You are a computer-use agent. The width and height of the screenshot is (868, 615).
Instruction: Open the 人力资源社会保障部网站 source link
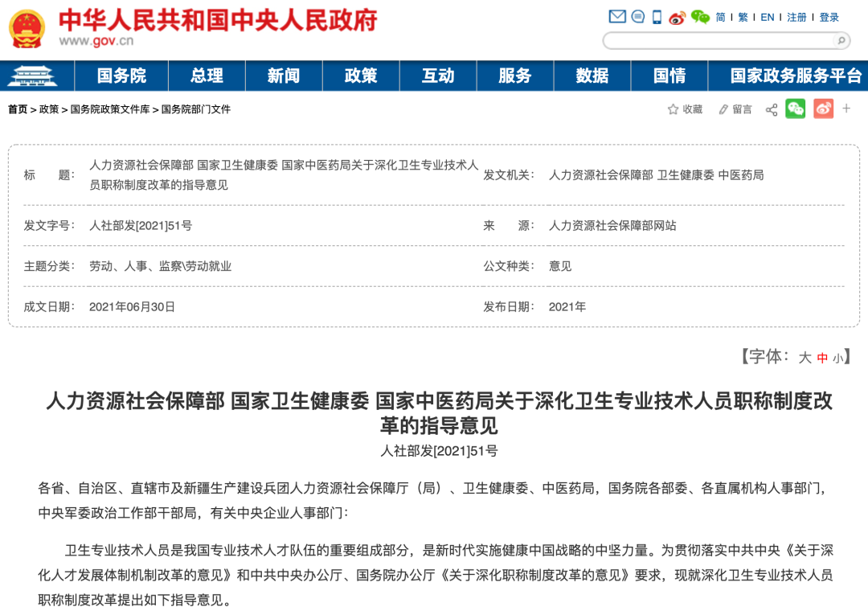[x=612, y=226]
